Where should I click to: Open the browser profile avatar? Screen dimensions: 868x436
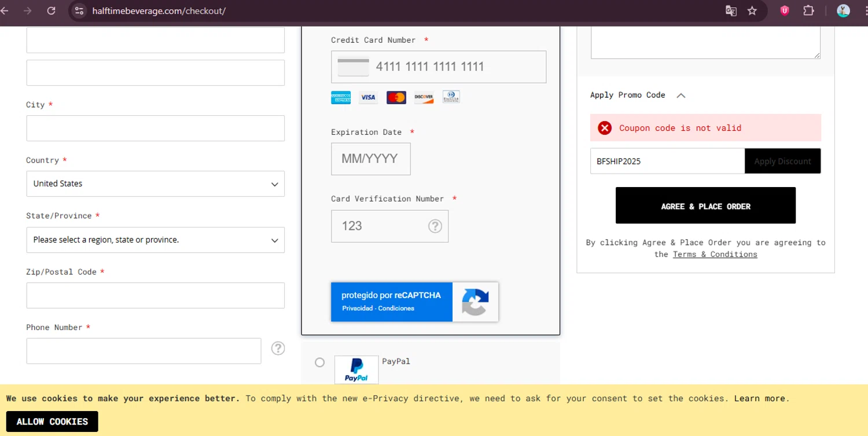[x=843, y=10]
